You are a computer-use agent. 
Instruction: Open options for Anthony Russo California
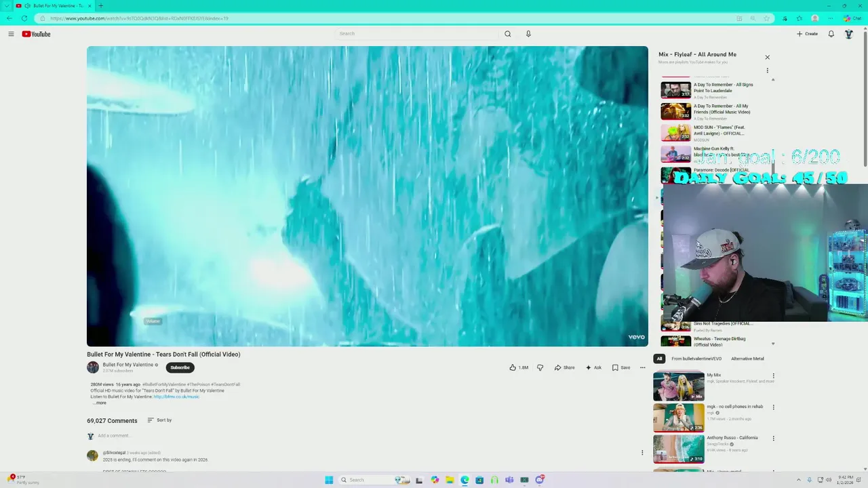[x=773, y=439]
